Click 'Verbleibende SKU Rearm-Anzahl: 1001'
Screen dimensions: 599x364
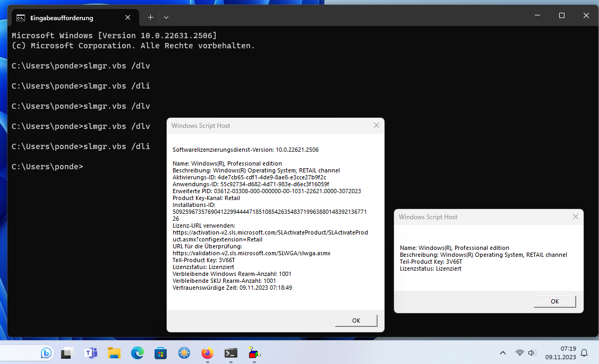click(x=224, y=281)
